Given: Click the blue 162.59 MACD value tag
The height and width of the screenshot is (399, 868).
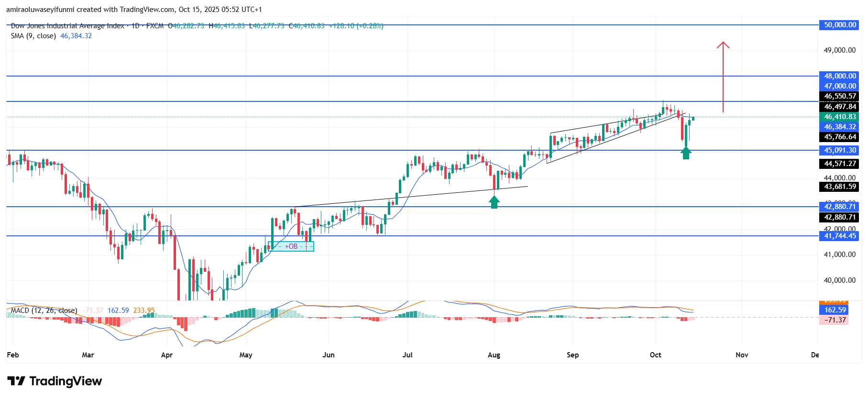Looking at the screenshot, I should pos(834,310).
